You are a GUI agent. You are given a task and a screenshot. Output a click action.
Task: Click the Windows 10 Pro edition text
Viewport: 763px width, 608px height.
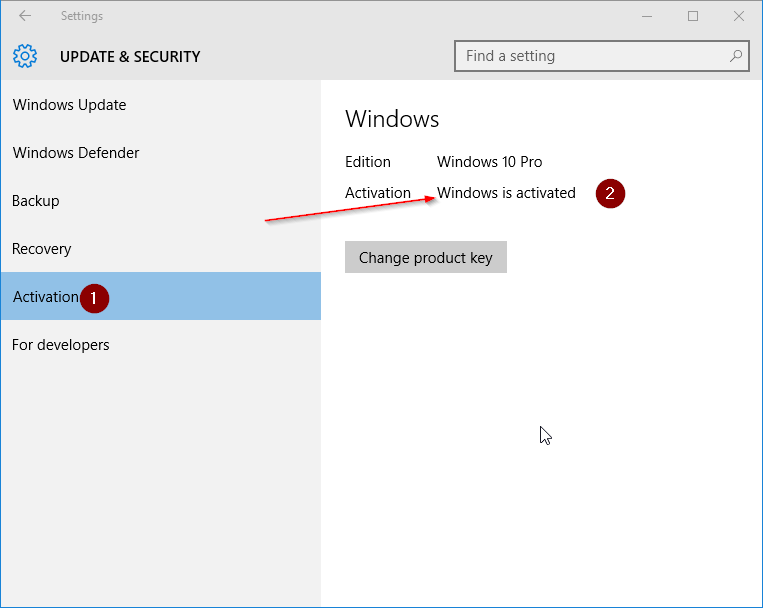coord(490,162)
